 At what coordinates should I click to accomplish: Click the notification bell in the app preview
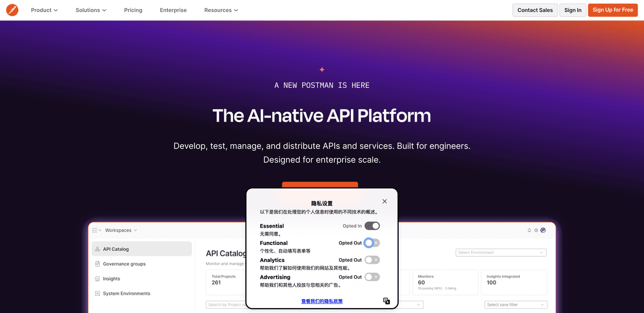click(529, 230)
